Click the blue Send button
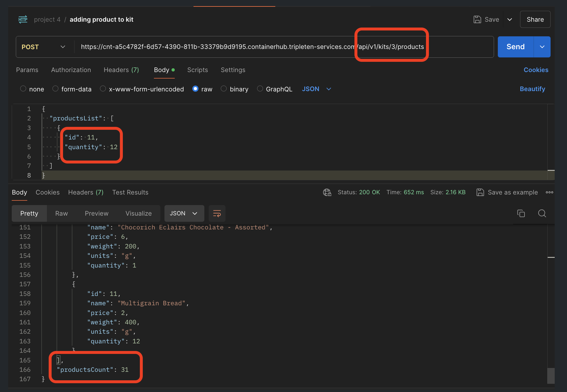567x392 pixels. click(515, 47)
